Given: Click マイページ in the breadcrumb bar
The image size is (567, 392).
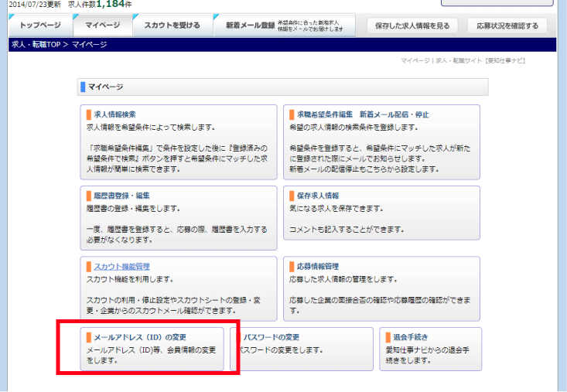Looking at the screenshot, I should [x=90, y=45].
